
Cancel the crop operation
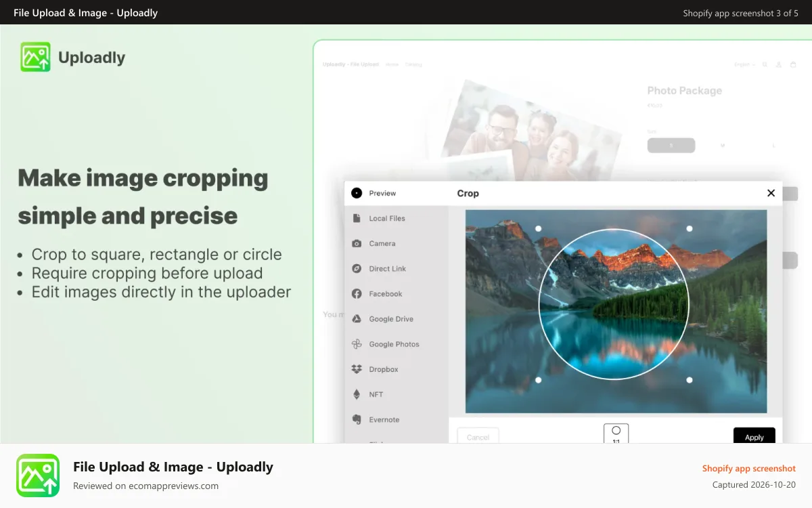[478, 437]
